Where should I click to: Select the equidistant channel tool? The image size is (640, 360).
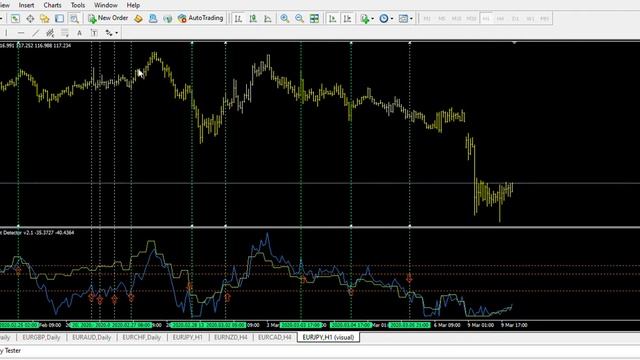[50, 33]
